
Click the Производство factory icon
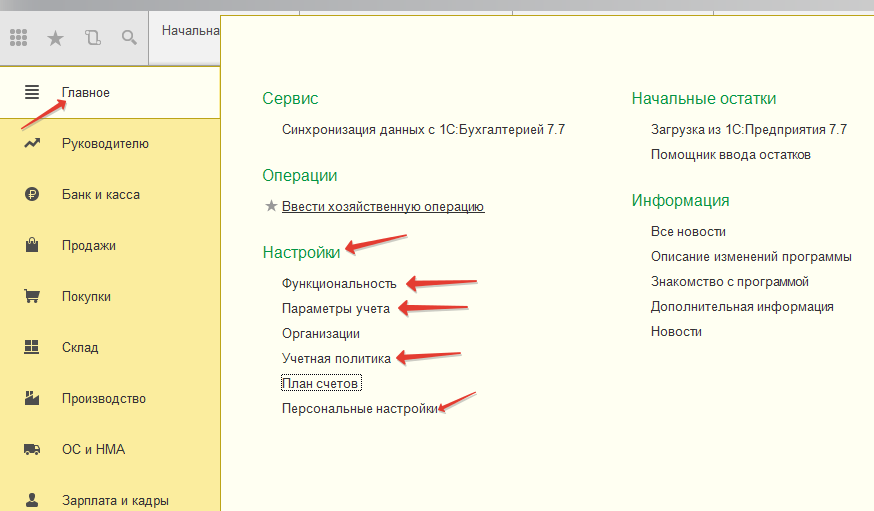[32, 398]
